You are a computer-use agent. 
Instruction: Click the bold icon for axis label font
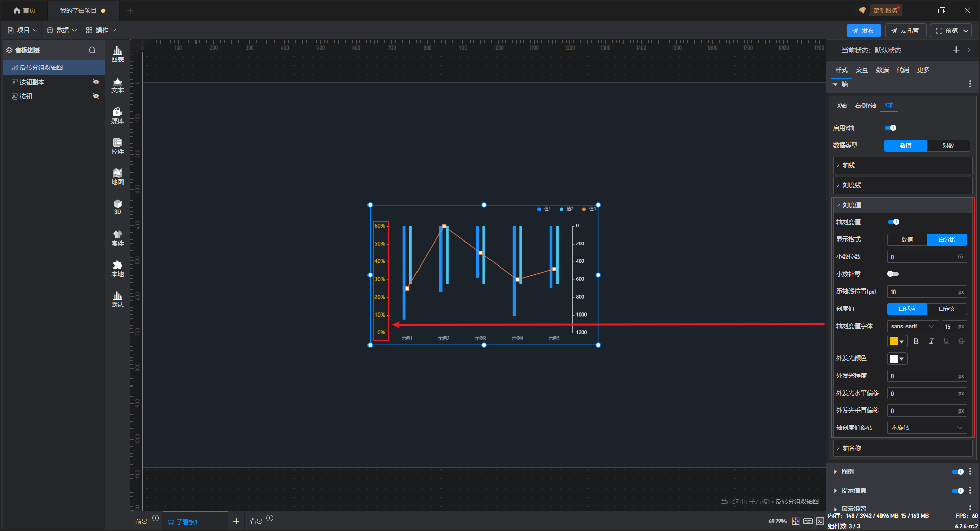coord(916,341)
